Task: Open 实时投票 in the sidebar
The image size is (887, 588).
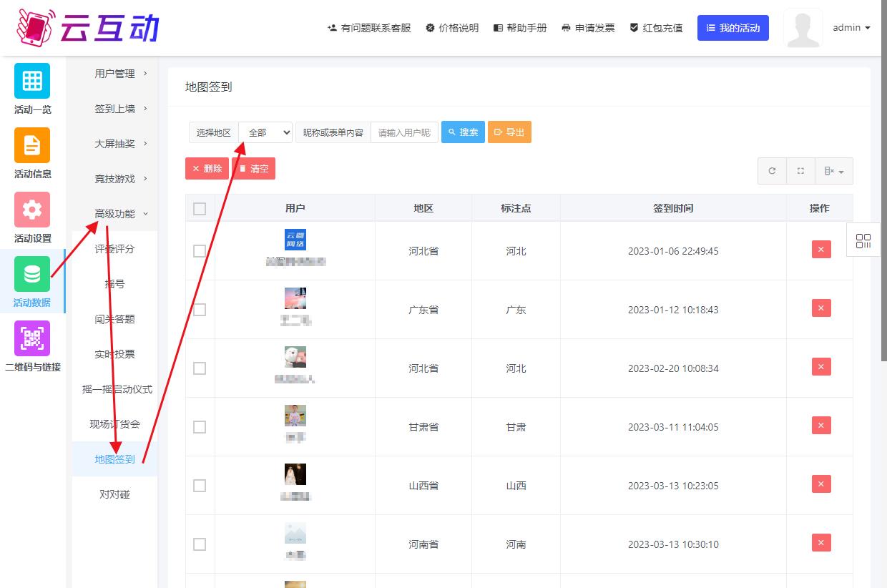Action: [x=114, y=354]
